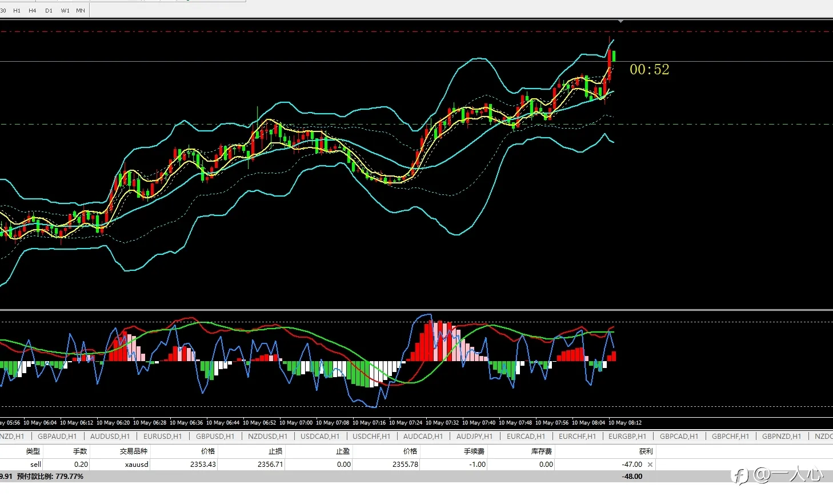Sort orders by 交易品种 column header
This screenshot has height=504, width=833.
(134, 451)
